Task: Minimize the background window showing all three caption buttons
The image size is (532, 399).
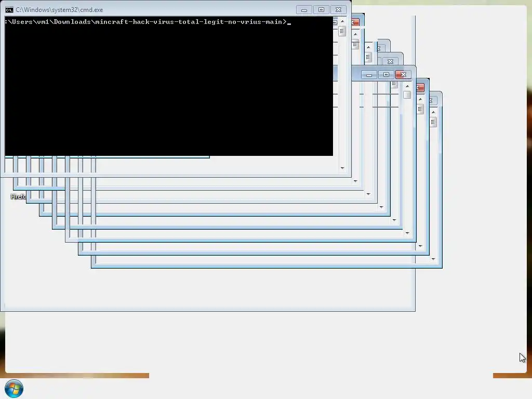Action: [369, 75]
